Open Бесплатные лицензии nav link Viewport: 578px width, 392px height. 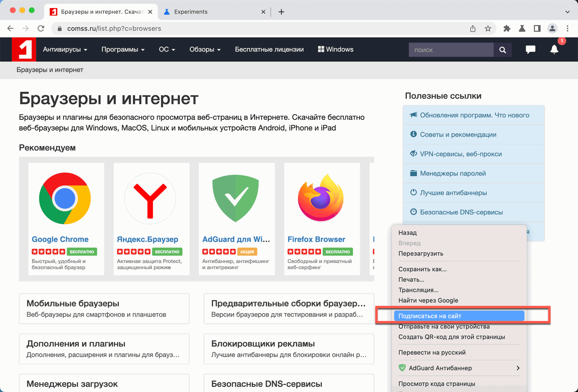(269, 49)
